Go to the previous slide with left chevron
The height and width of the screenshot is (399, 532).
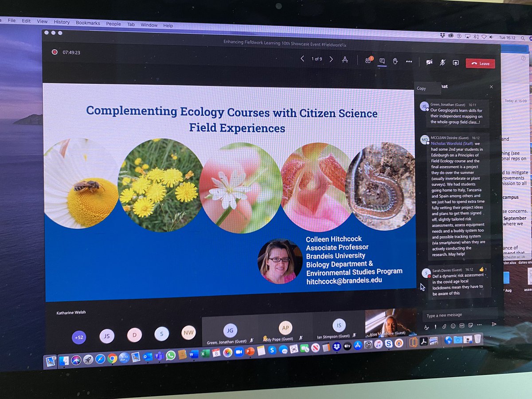(302, 59)
